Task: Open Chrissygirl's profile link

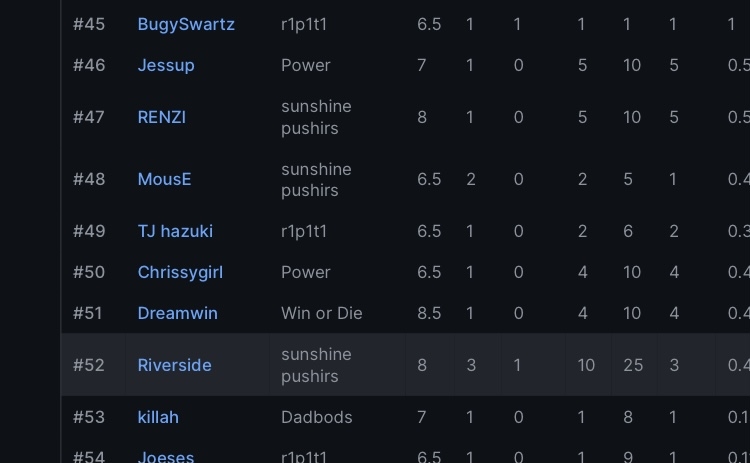Action: (180, 272)
